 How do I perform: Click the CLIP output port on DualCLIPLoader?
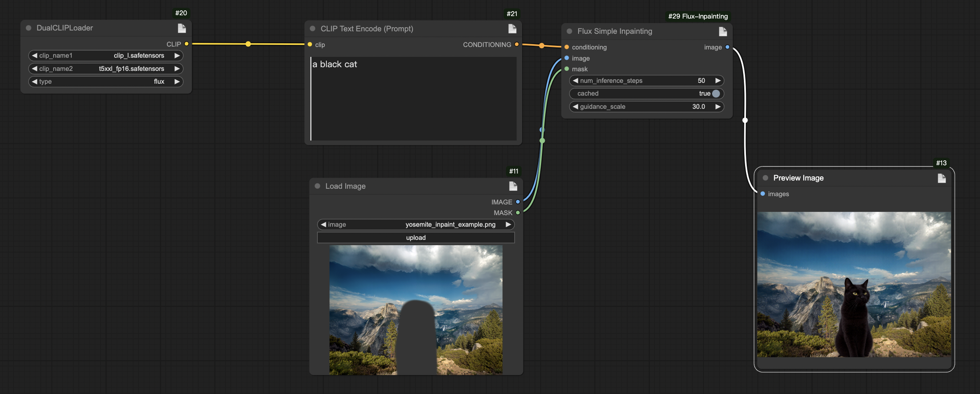coord(187,44)
